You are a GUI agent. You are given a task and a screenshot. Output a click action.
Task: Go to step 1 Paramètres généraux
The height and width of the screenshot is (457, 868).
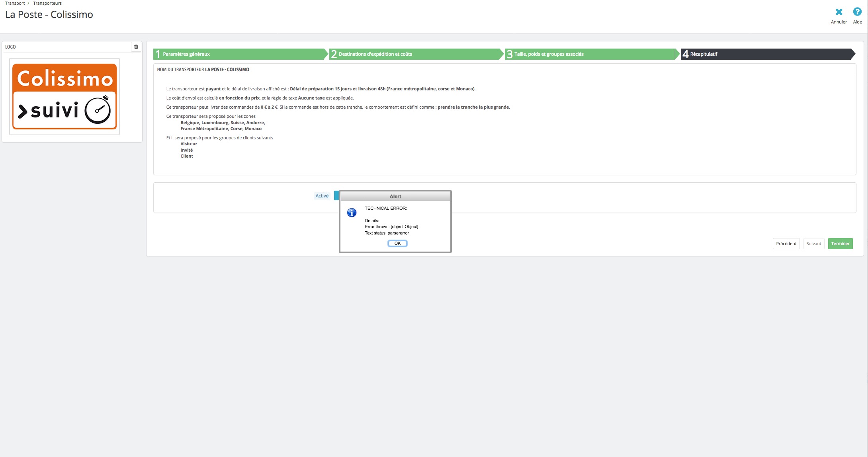click(x=240, y=54)
